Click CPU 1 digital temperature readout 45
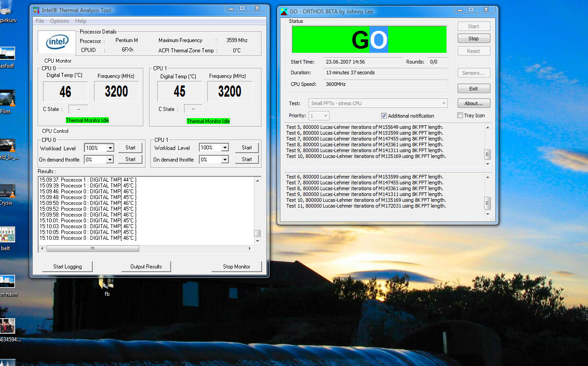Screen dimensions: 588x366 pos(180,92)
